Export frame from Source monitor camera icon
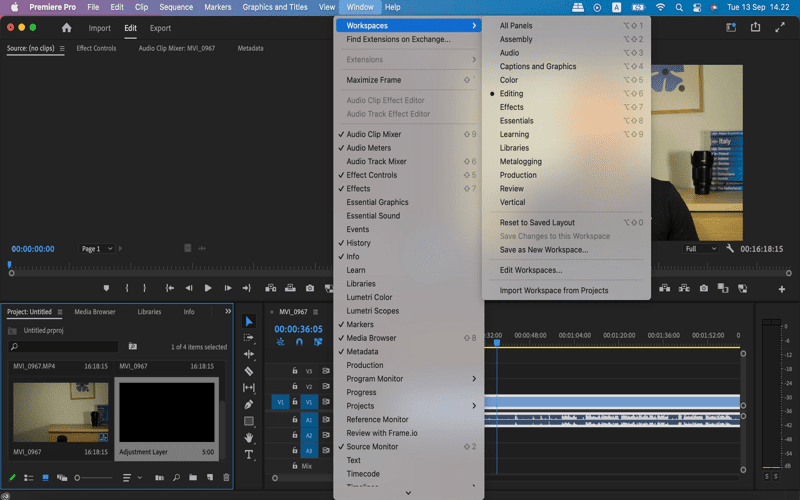This screenshot has width=800, height=500. (x=310, y=288)
